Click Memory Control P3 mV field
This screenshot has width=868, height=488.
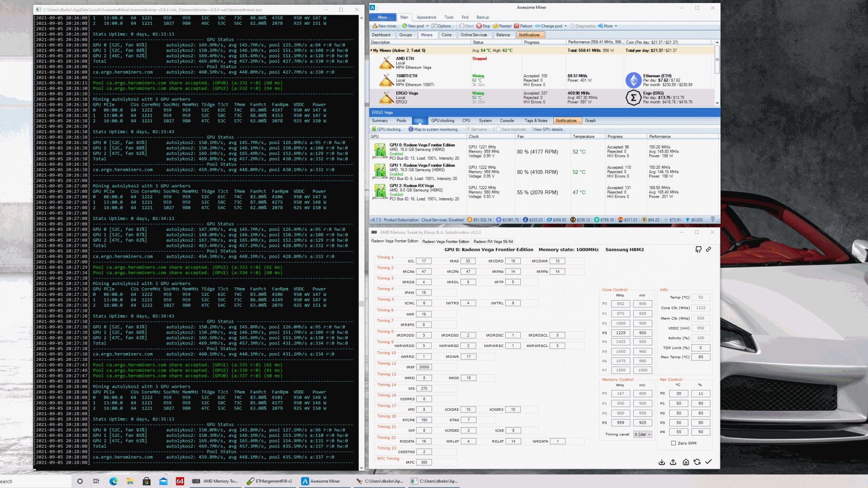point(642,422)
